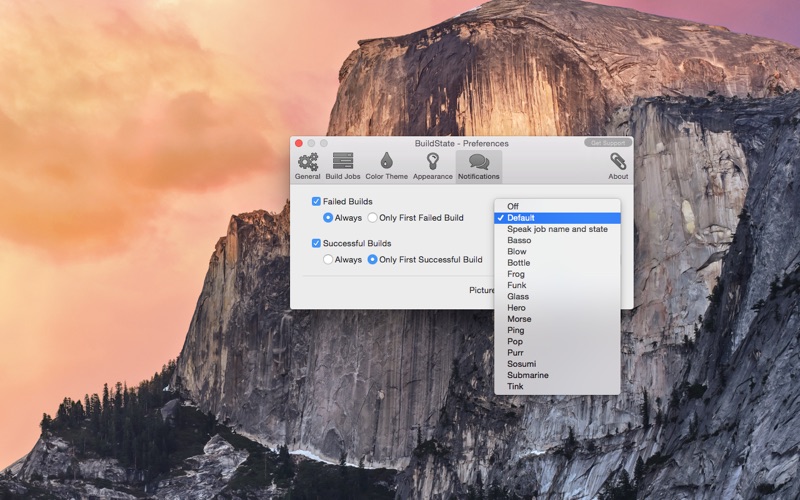
Task: Open the General preferences pane
Action: click(307, 165)
